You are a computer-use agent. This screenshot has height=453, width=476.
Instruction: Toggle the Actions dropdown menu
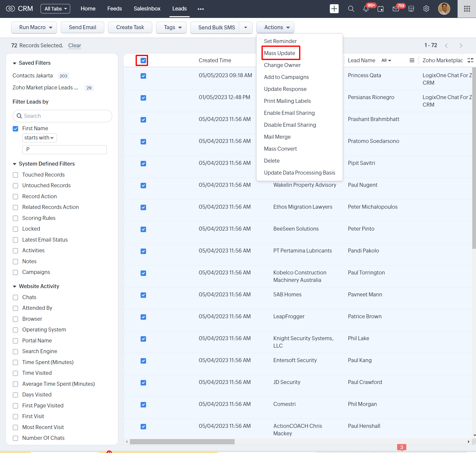275,27
